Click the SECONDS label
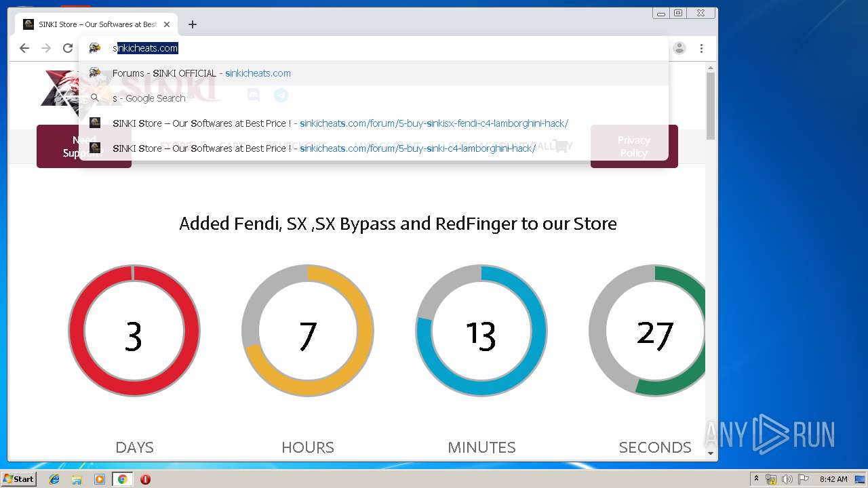This screenshot has height=488, width=868. [655, 447]
